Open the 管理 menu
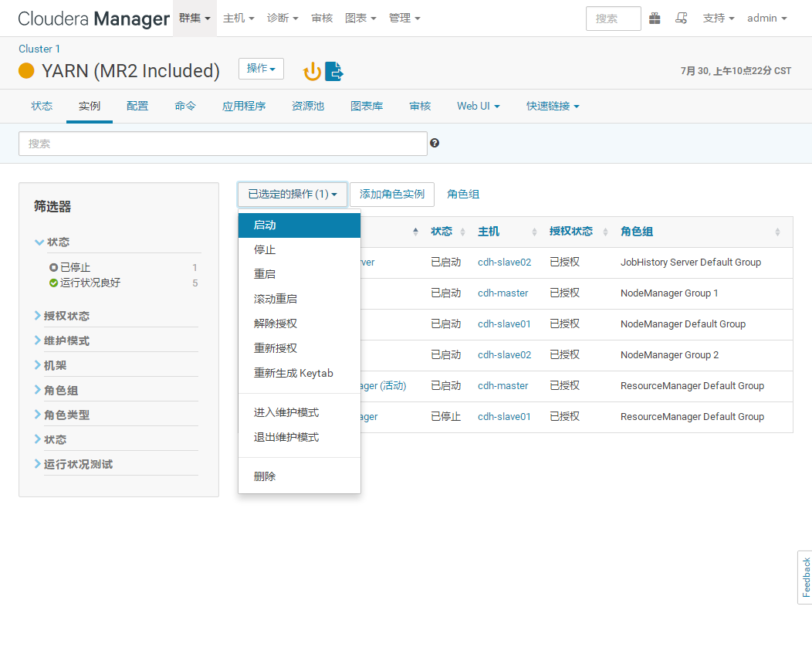This screenshot has height=664, width=812. pos(404,18)
